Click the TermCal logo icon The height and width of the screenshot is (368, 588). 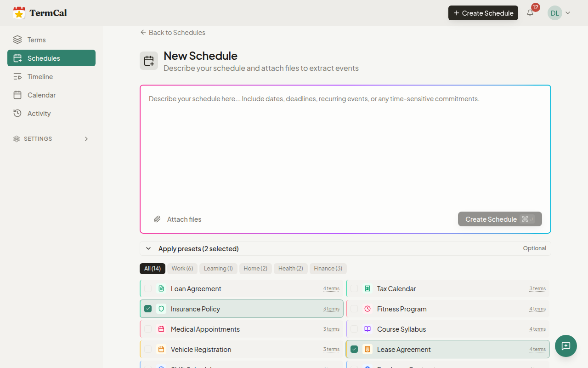click(x=19, y=13)
